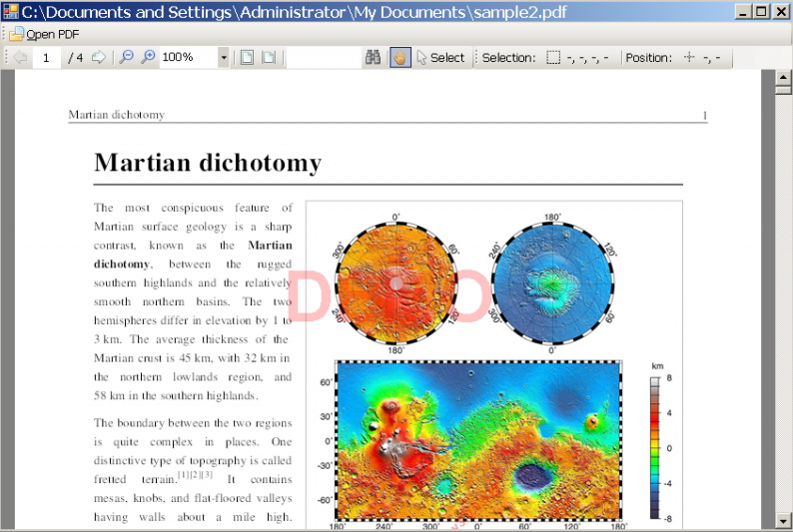
Task: Go to the next page arrow
Action: pyautogui.click(x=99, y=57)
